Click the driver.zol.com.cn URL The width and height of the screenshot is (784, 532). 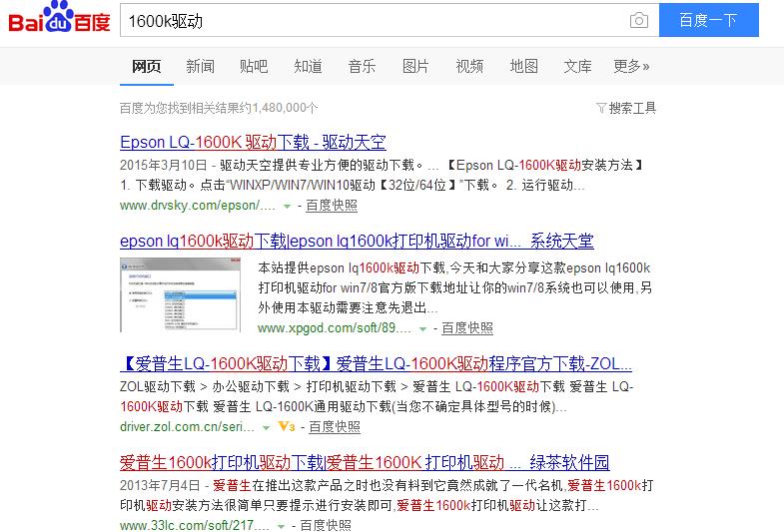click(187, 427)
